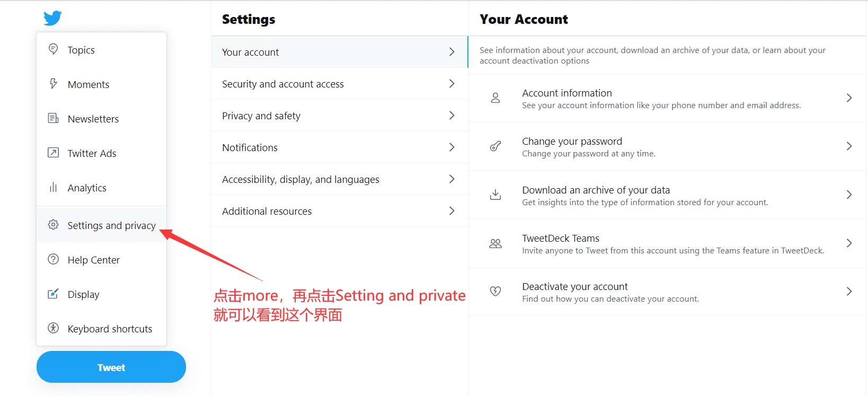Open the Notifications settings entry
Screen dimensions: 868x396
(x=339, y=147)
